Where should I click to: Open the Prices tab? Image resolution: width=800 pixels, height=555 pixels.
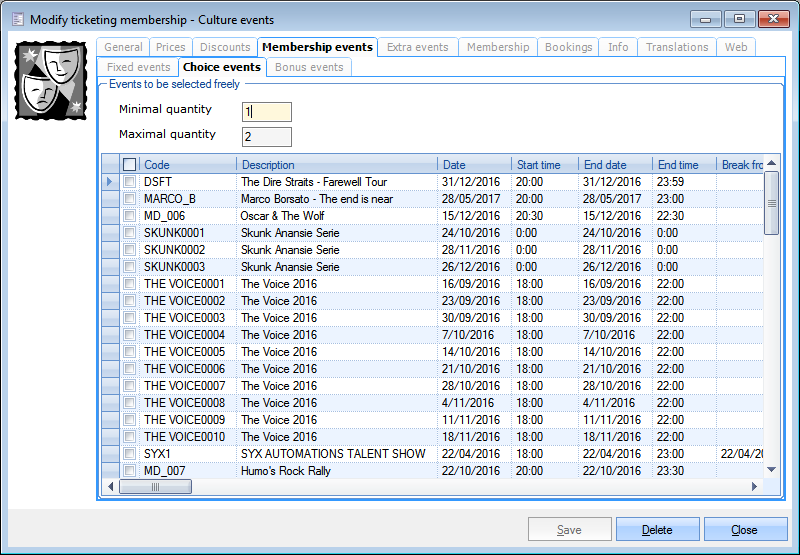[x=171, y=47]
